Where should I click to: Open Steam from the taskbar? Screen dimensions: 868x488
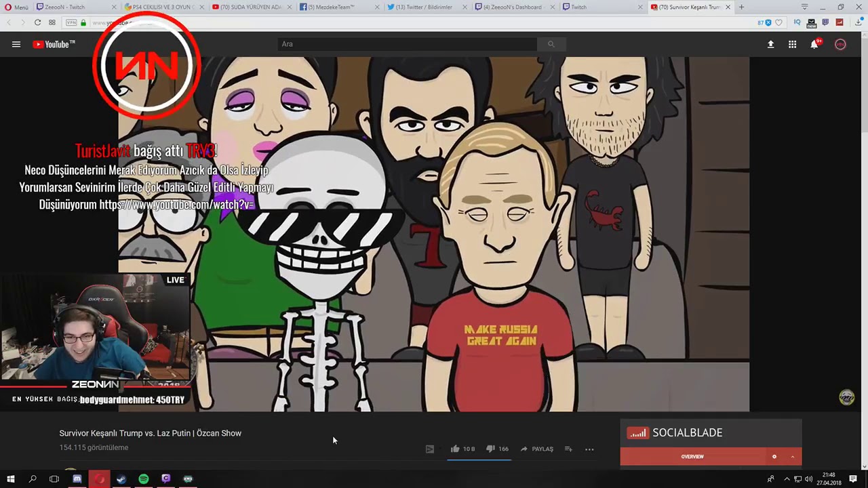click(121, 479)
